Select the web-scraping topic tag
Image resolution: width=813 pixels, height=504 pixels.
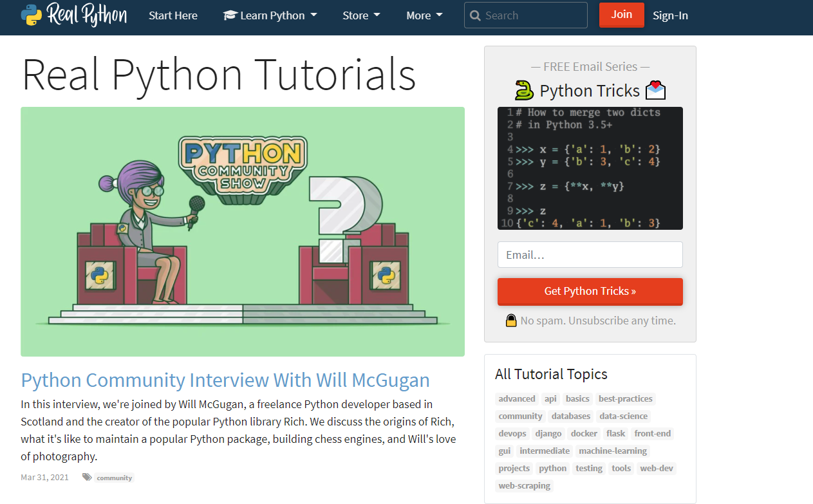tap(525, 485)
